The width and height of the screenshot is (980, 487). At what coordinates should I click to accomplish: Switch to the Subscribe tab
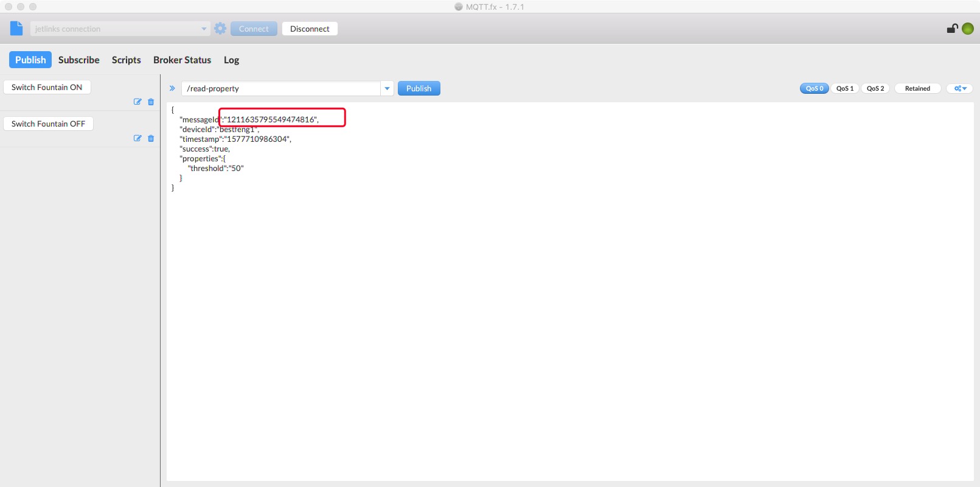(x=78, y=60)
